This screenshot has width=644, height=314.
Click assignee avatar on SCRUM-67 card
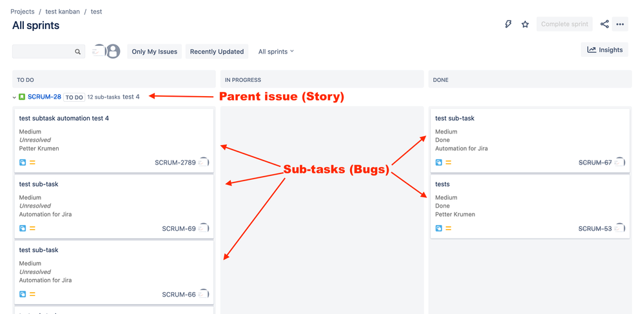coord(620,162)
